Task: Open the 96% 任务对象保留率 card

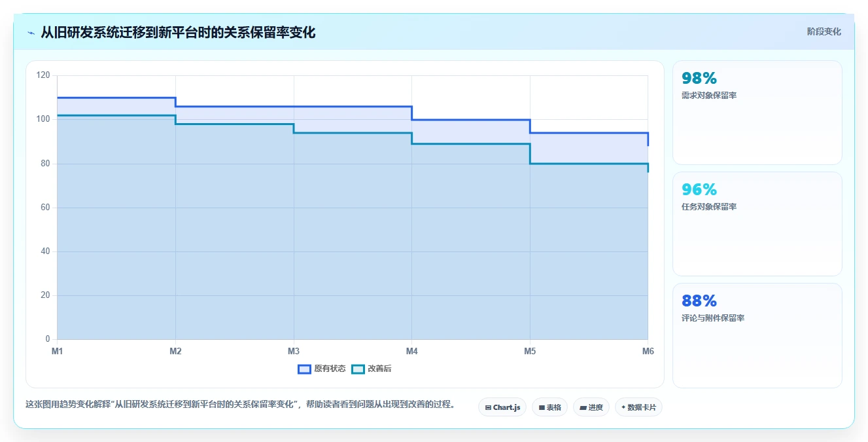Action: click(x=757, y=224)
